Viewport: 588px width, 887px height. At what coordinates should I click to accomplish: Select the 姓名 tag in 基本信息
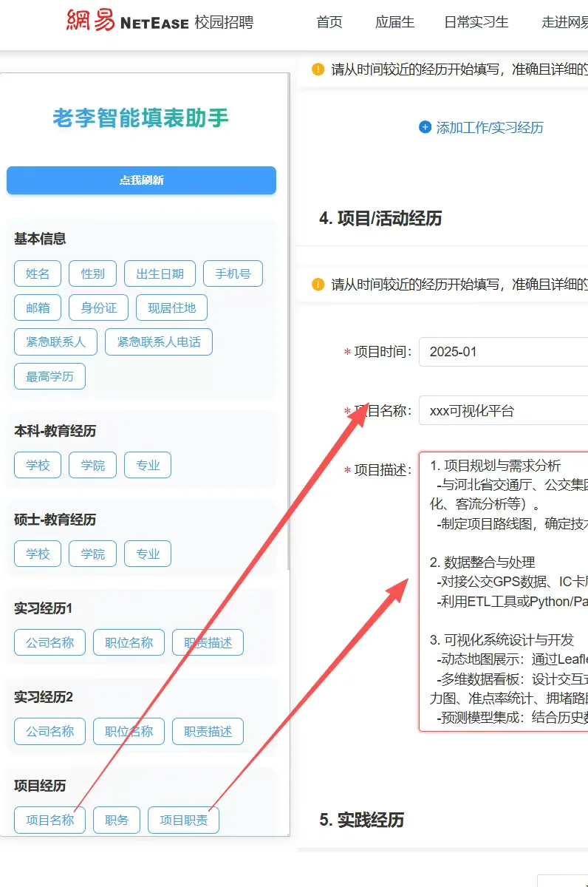(38, 273)
